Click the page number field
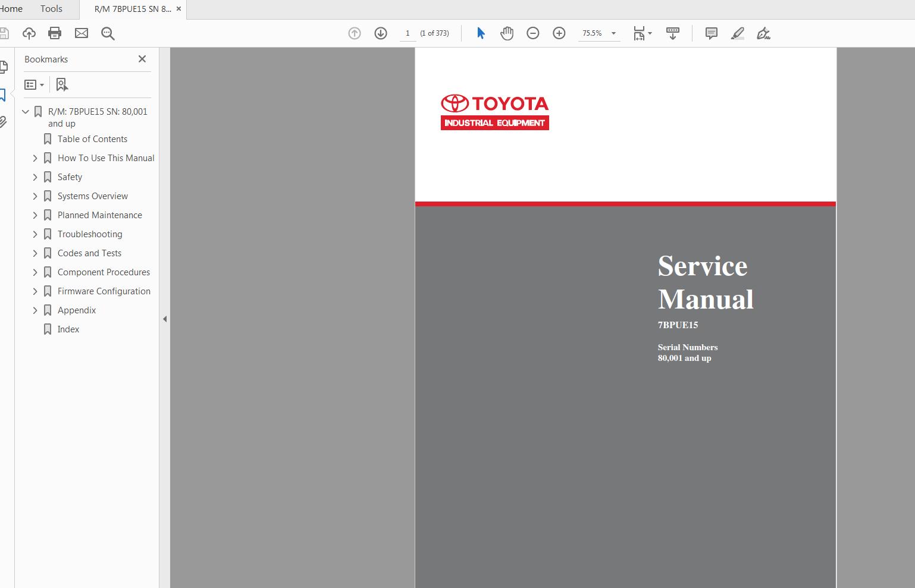This screenshot has width=915, height=588. [x=408, y=33]
